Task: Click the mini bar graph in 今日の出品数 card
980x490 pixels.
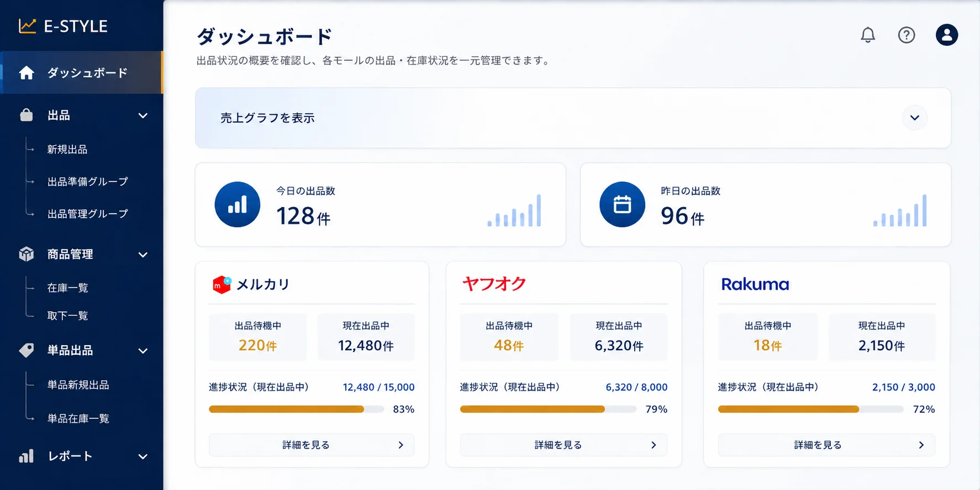Action: (514, 210)
